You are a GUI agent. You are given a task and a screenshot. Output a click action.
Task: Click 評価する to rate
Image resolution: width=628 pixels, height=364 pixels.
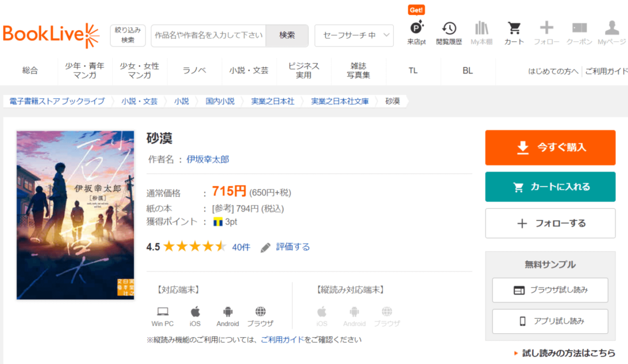click(x=293, y=247)
